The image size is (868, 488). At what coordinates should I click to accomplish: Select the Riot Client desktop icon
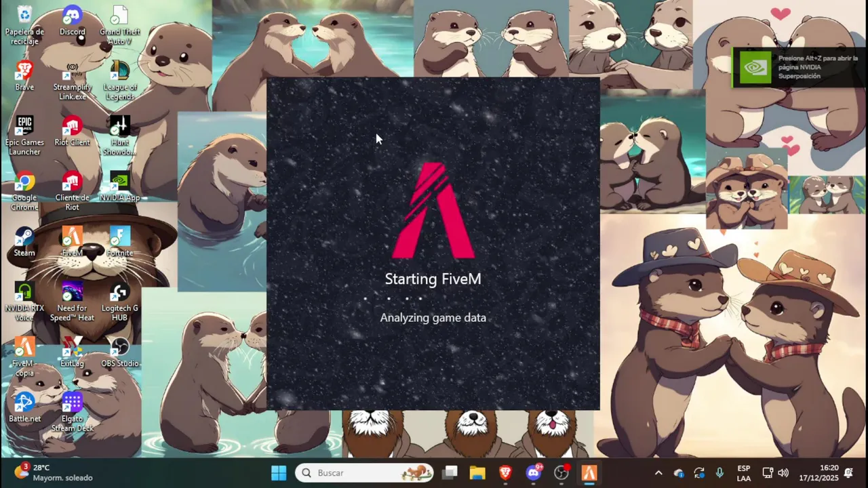coord(72,131)
